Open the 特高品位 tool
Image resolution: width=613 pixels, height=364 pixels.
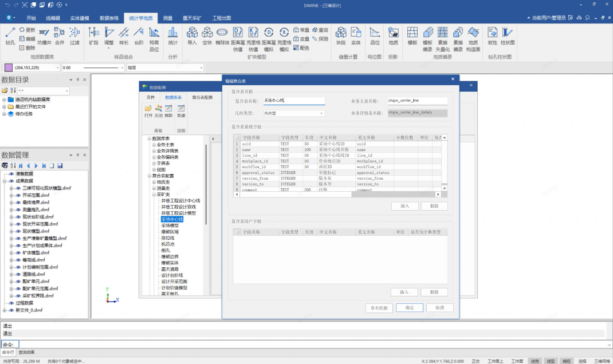click(x=154, y=39)
